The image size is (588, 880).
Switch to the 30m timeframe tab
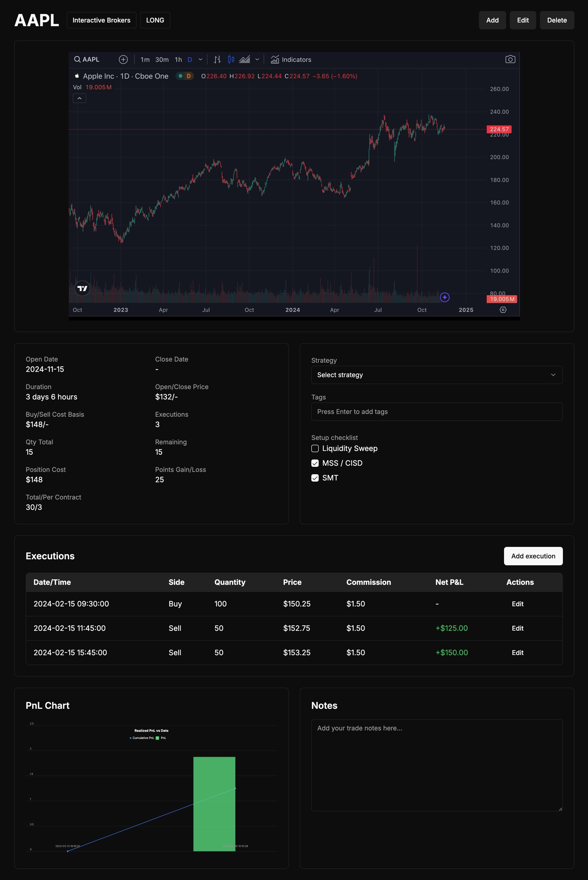coord(161,60)
